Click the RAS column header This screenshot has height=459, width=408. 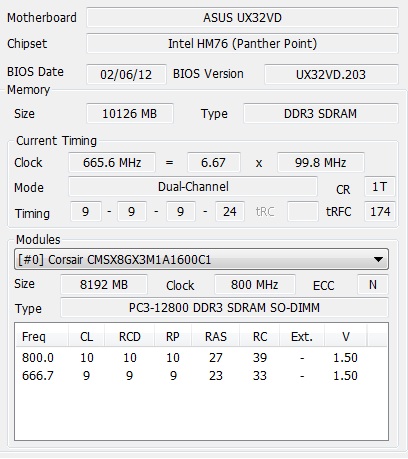(215, 337)
